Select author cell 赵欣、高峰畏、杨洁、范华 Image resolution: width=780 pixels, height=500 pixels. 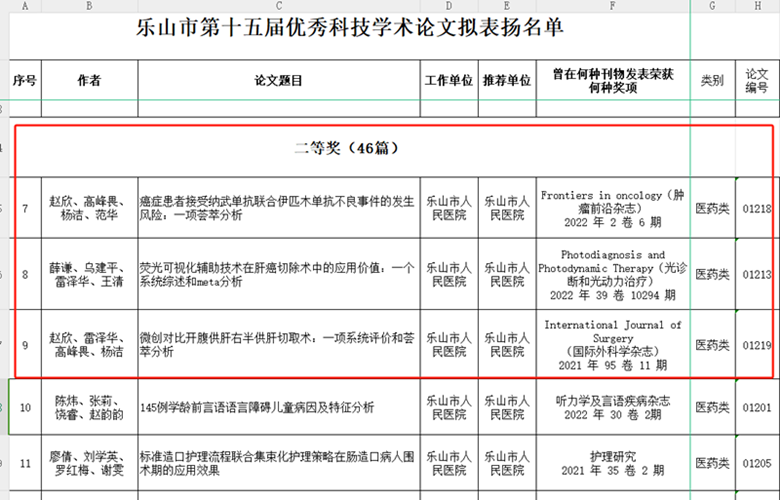(90, 208)
